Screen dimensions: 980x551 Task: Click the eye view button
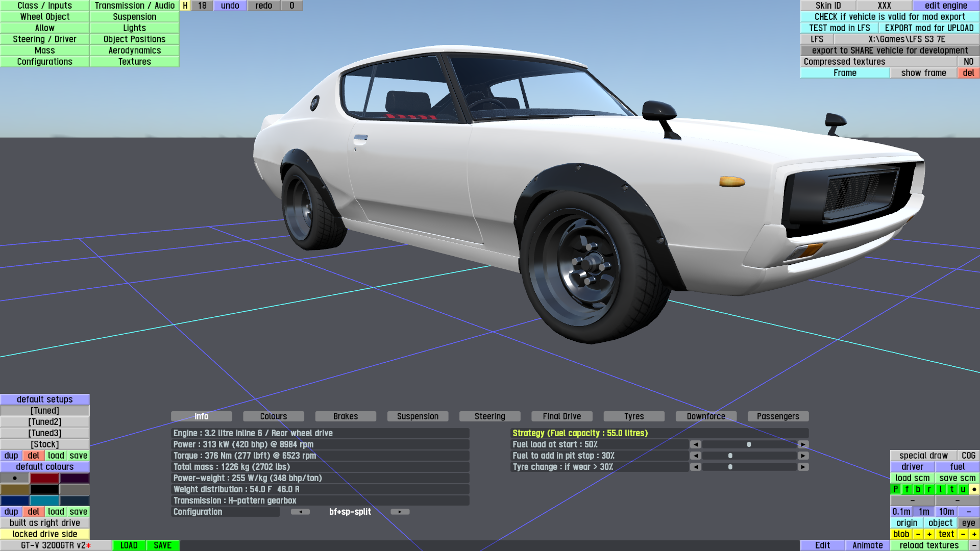pyautogui.click(x=968, y=523)
